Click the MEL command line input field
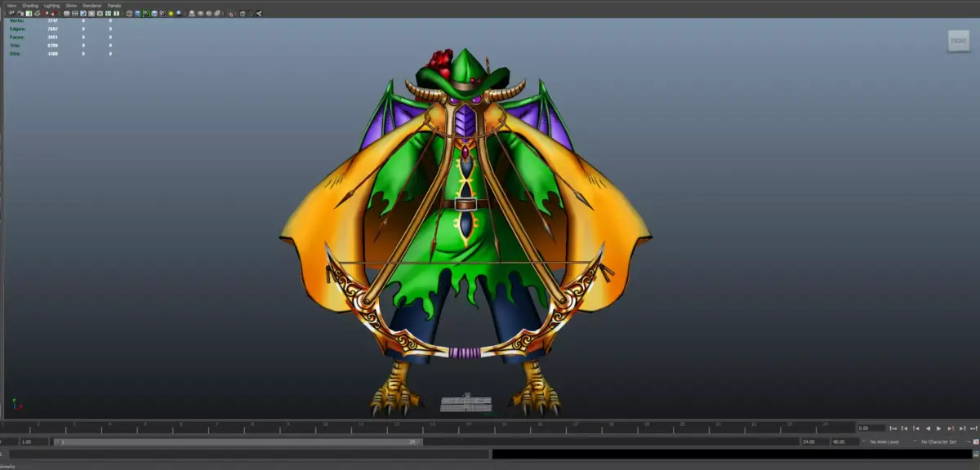980x470 pixels. tap(248, 454)
